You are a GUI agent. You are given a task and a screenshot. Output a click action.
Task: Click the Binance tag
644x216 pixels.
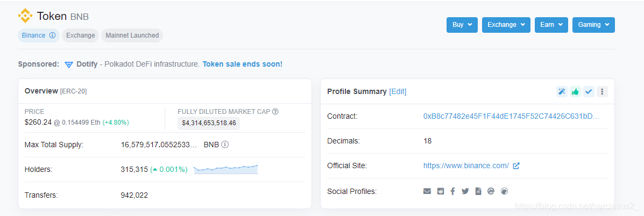[39, 35]
